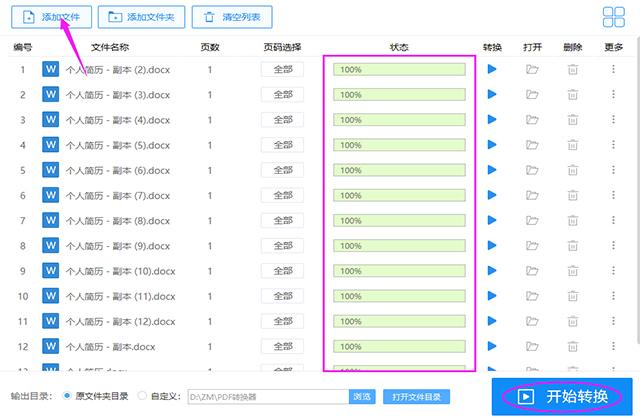Click the 文件名称 column header

pyautogui.click(x=110, y=47)
